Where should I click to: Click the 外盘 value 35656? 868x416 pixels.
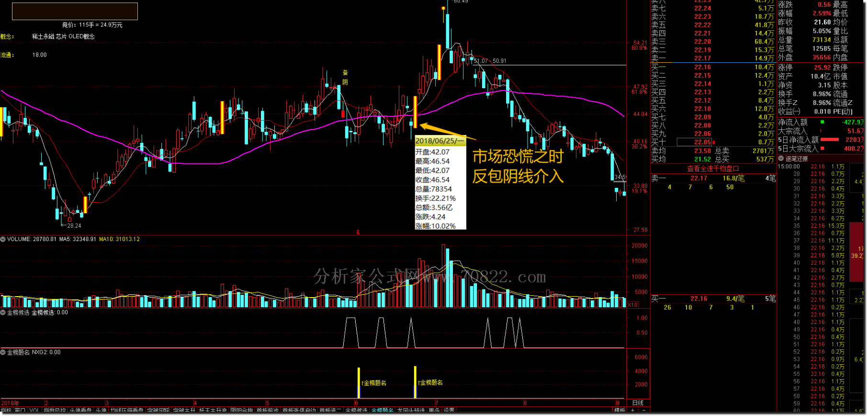pyautogui.click(x=822, y=57)
